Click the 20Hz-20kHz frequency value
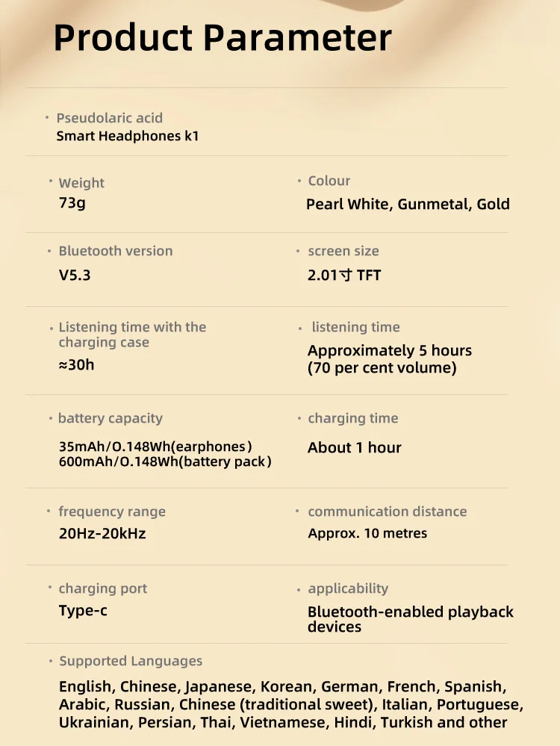Image resolution: width=560 pixels, height=746 pixels. (x=102, y=533)
